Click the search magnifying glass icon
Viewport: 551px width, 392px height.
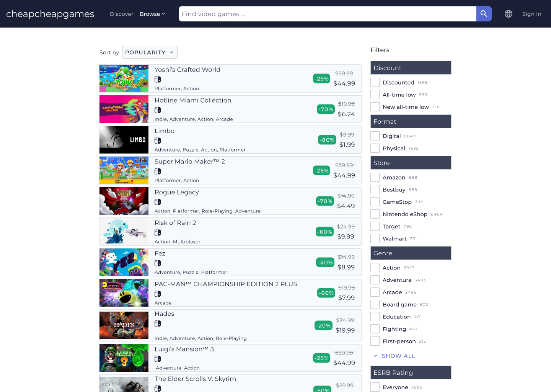pos(483,13)
